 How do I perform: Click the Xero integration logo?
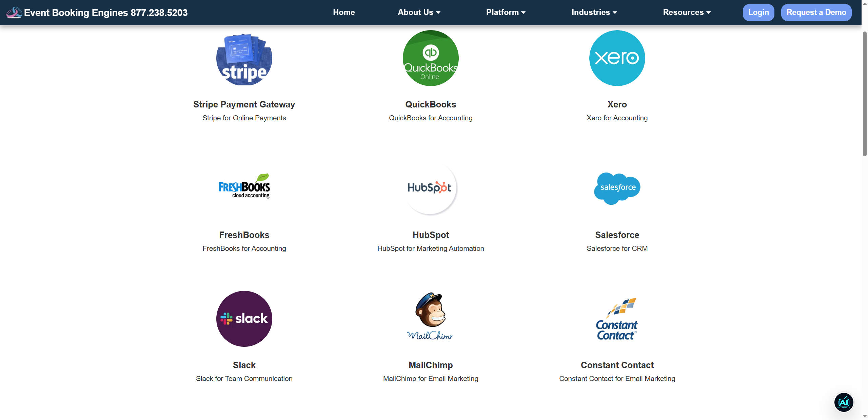click(x=617, y=58)
